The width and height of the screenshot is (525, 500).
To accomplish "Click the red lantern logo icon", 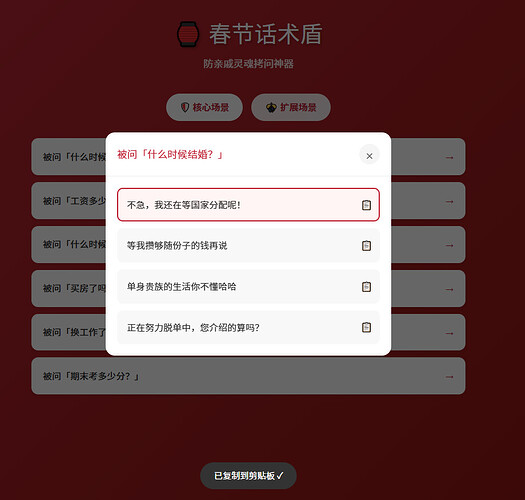I will 188,34.
